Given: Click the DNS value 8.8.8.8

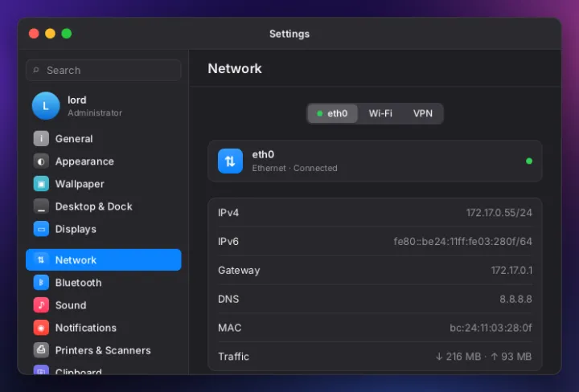Looking at the screenshot, I should [515, 299].
